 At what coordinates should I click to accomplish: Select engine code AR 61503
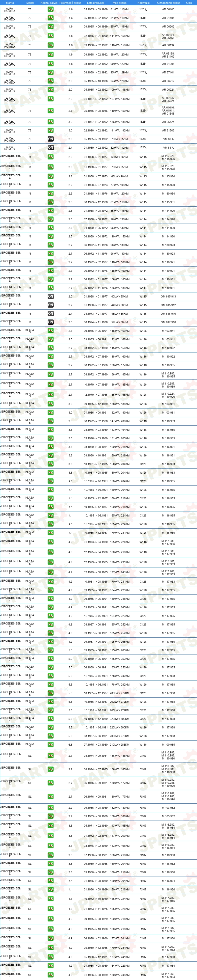[168, 130]
